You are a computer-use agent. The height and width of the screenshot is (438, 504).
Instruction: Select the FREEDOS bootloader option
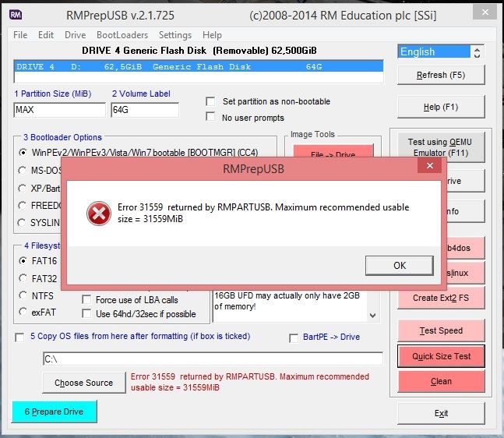coord(22,205)
